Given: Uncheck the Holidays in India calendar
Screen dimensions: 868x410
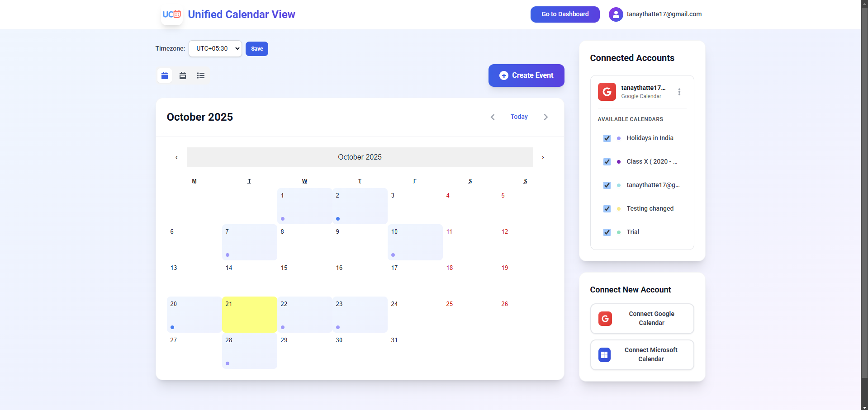Looking at the screenshot, I should 607,138.
